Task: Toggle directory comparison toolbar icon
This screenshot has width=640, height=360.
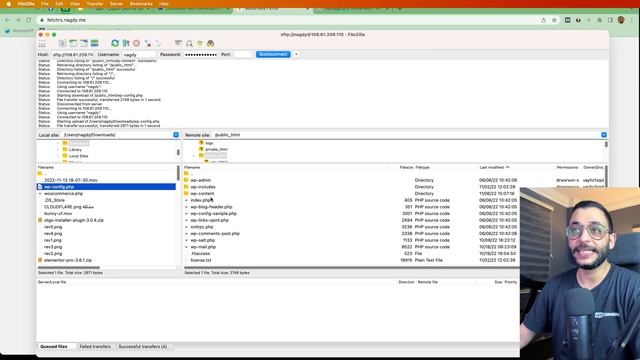Action: [x=189, y=43]
